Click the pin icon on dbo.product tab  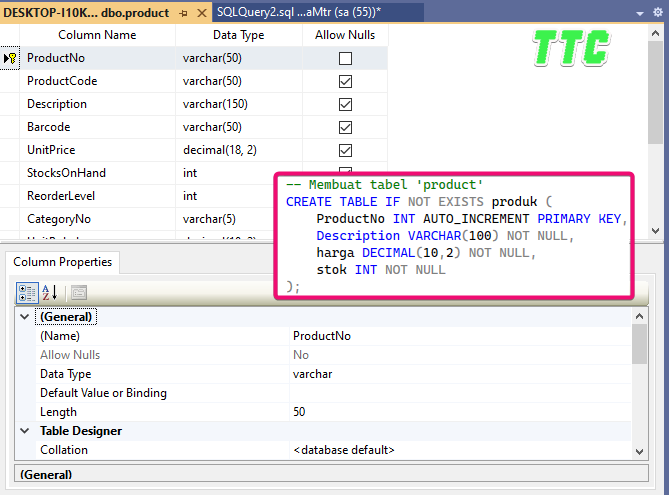click(183, 13)
